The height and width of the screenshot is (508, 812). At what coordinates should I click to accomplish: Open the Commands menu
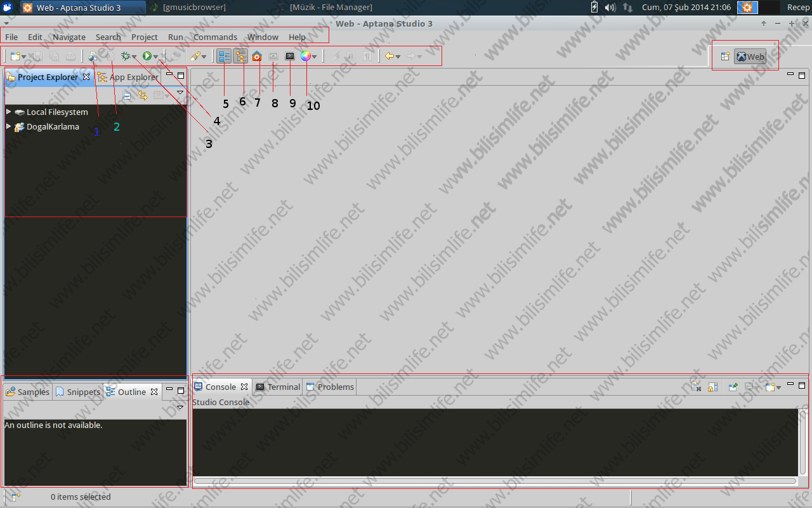pos(215,37)
